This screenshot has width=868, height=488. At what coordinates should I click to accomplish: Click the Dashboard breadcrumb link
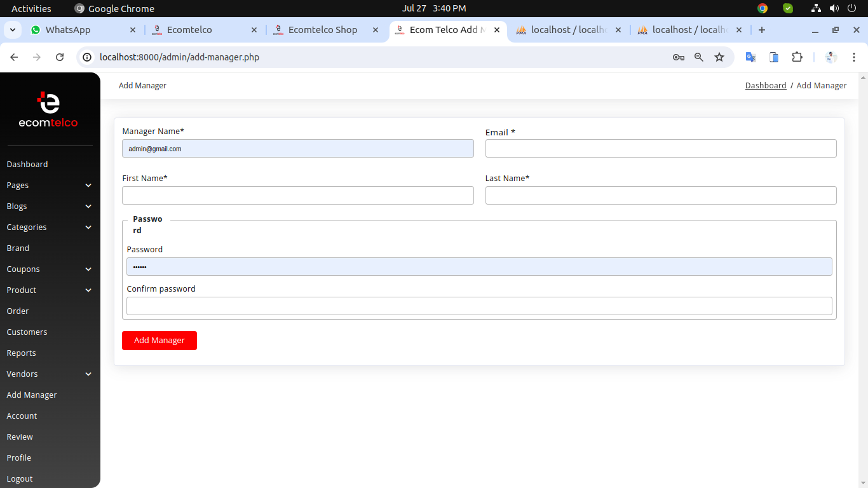click(x=766, y=85)
